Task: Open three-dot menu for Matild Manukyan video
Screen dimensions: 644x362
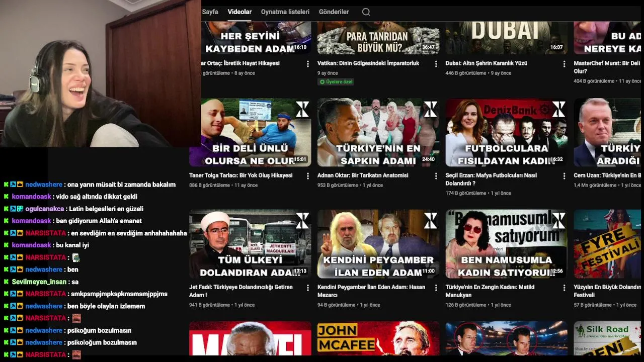Action: [565, 288]
